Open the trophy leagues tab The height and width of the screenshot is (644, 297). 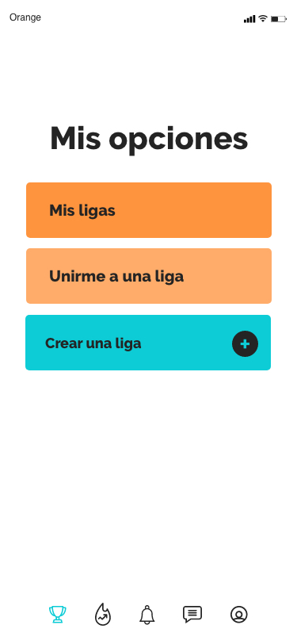[x=58, y=615]
